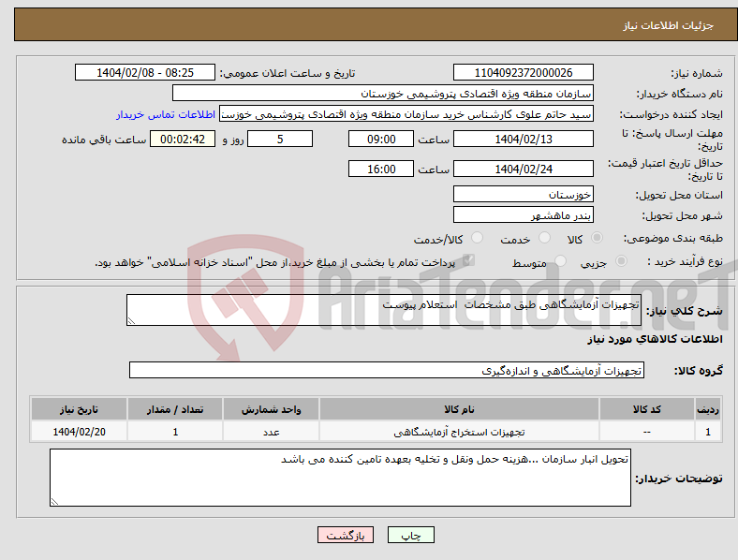Click the need date cell 1404/02/20
The height and width of the screenshot is (560, 738).
[79, 432]
